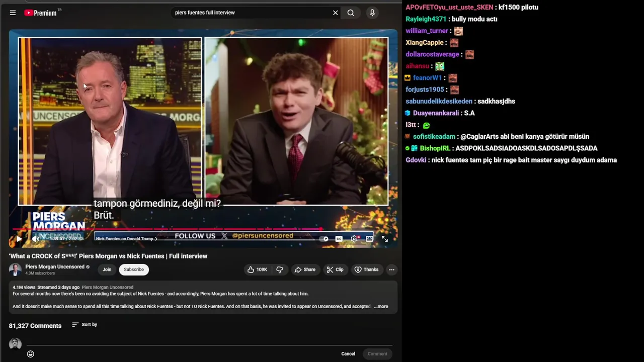Click the user avatar beside comment box
Viewport: 644px width, 362px height.
[x=15, y=344]
